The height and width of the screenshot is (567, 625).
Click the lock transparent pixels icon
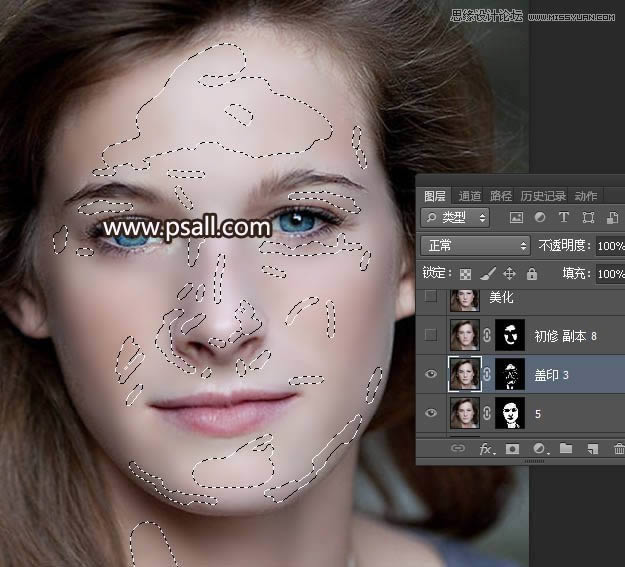(x=464, y=273)
